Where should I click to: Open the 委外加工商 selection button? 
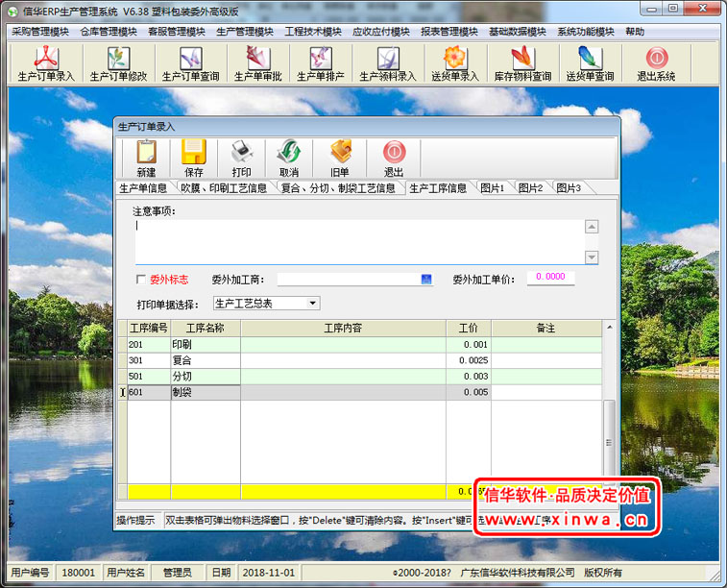point(426,280)
